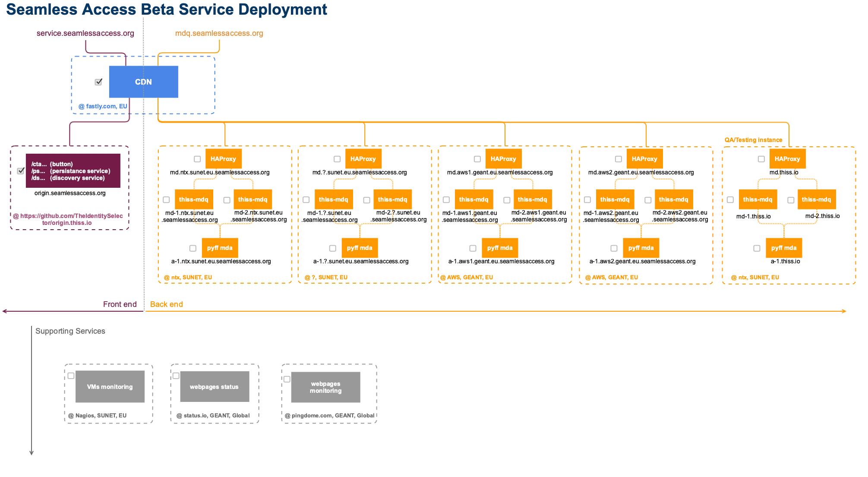This screenshot has width=868, height=477.
Task: Tick checkbox for pyff mda a-1.aws2.geant.eu
Action: 614,248
